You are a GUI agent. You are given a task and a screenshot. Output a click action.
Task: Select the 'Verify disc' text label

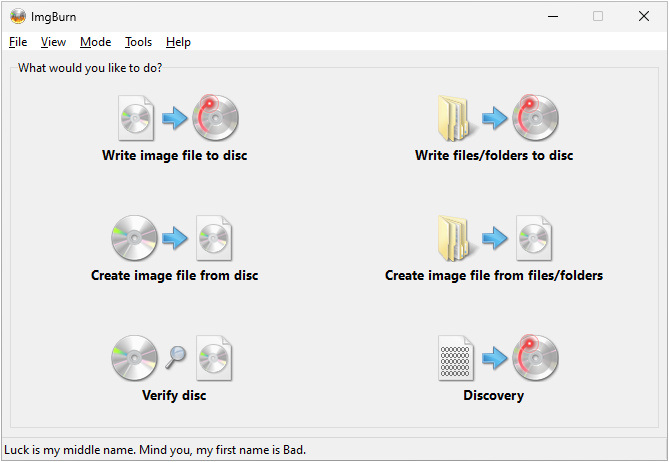point(174,395)
